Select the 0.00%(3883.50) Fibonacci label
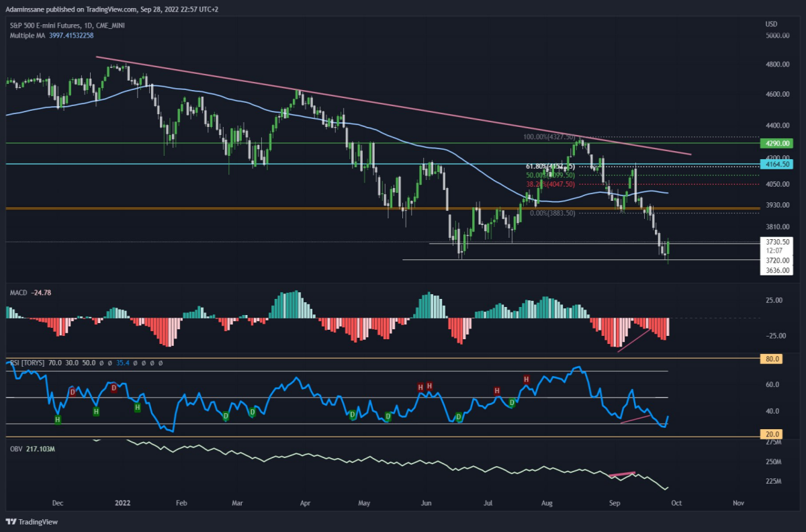 552,213
